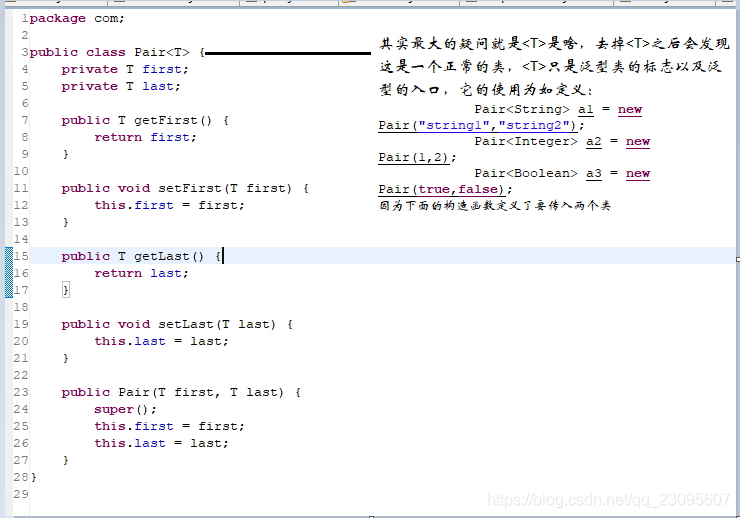740x518 pixels.
Task: Click line 1 'package com;' code
Action: coord(77,18)
